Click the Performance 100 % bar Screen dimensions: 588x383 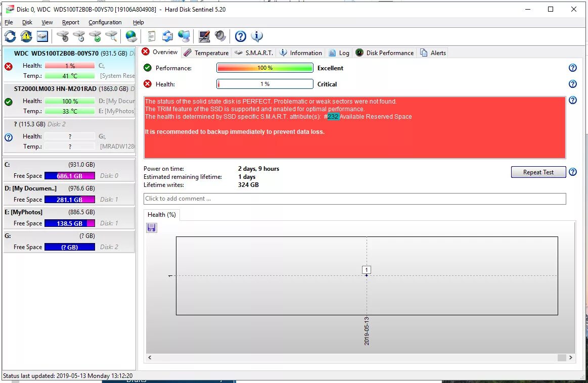click(x=265, y=68)
